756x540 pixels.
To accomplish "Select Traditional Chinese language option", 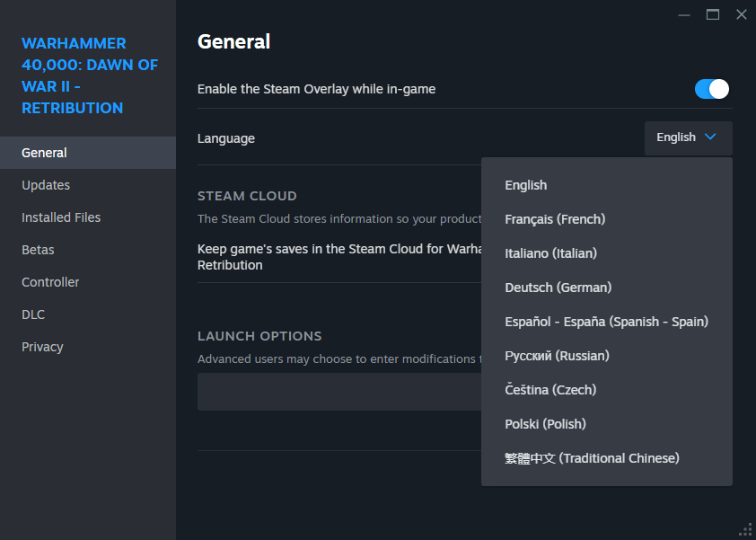I will click(592, 458).
